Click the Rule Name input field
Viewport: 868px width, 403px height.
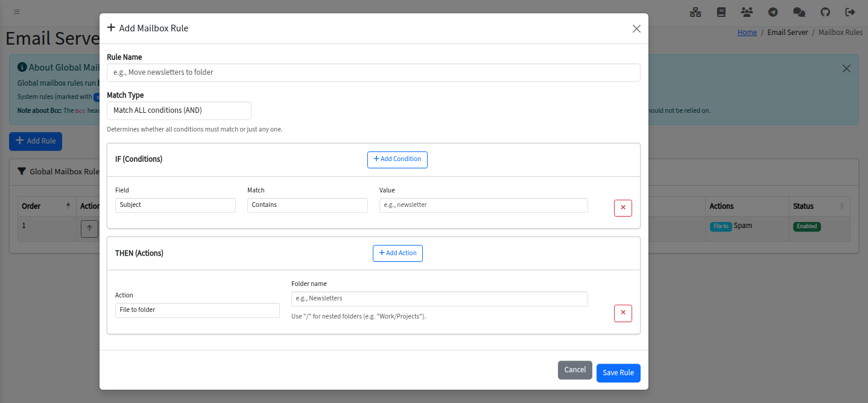coord(373,72)
